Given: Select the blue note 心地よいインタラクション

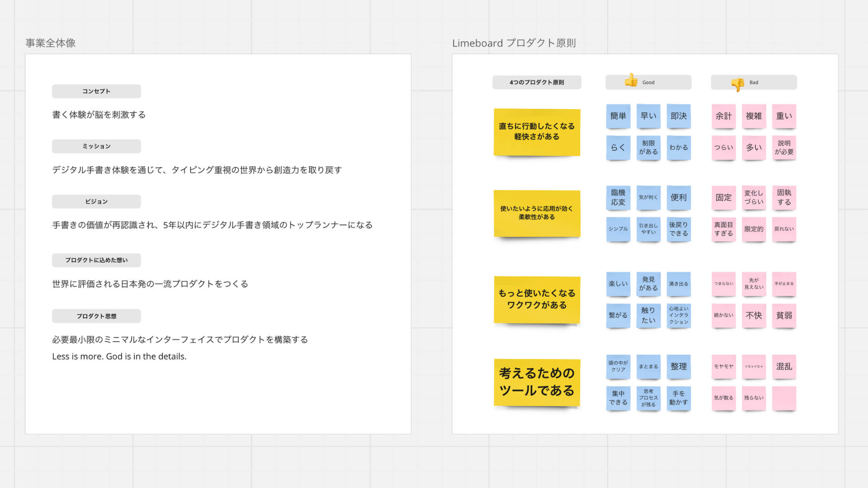Looking at the screenshot, I should (679, 315).
